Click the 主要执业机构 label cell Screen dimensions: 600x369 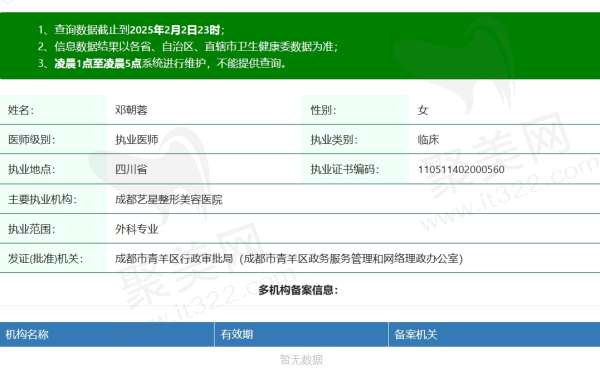tap(53, 199)
